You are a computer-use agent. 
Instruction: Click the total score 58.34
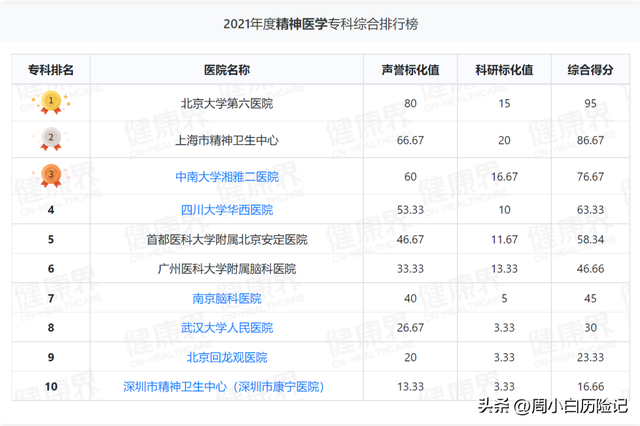[590, 240]
